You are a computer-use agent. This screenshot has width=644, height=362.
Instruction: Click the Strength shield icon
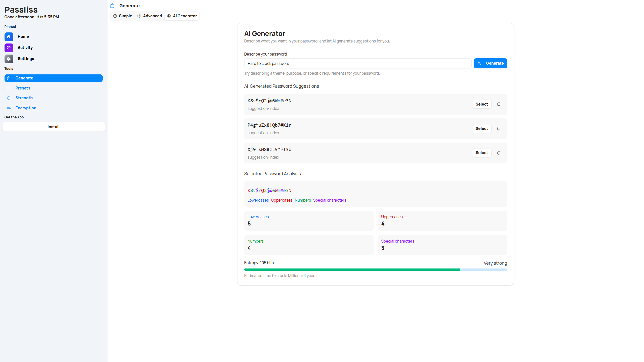[9, 98]
